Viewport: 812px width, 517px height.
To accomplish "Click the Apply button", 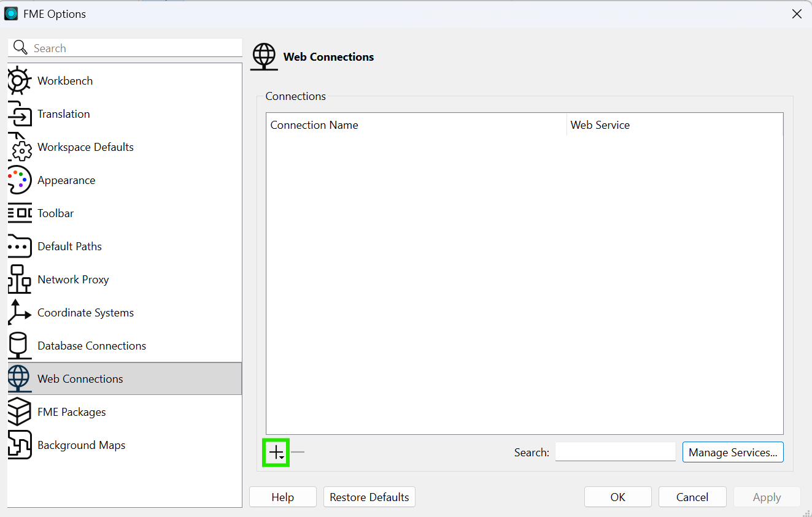I will 767,497.
